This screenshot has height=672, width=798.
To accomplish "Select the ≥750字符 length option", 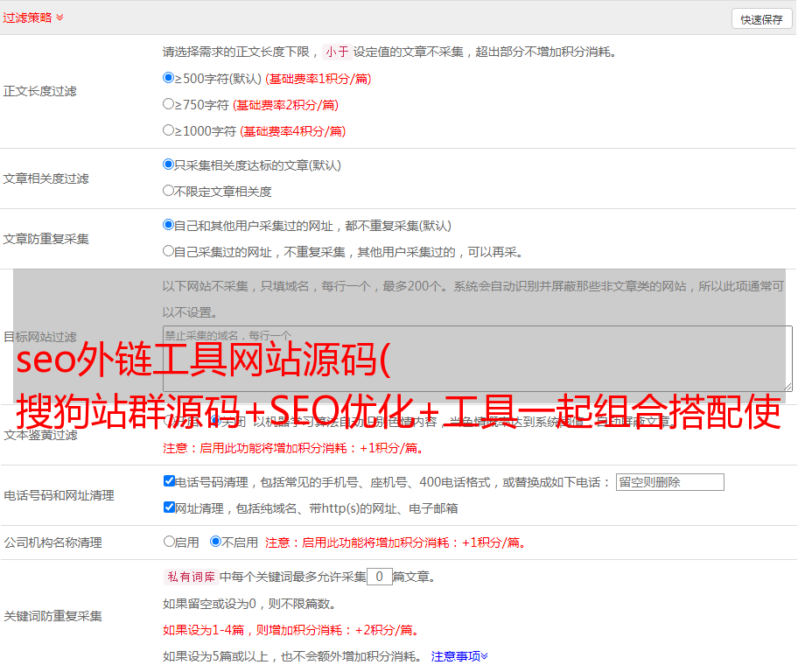I will click(168, 104).
